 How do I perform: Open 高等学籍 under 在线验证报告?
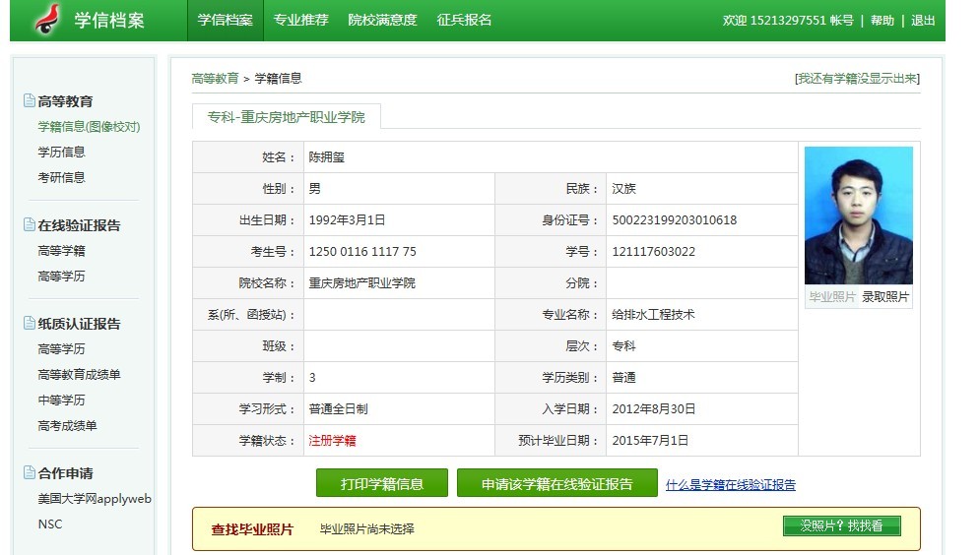click(61, 251)
